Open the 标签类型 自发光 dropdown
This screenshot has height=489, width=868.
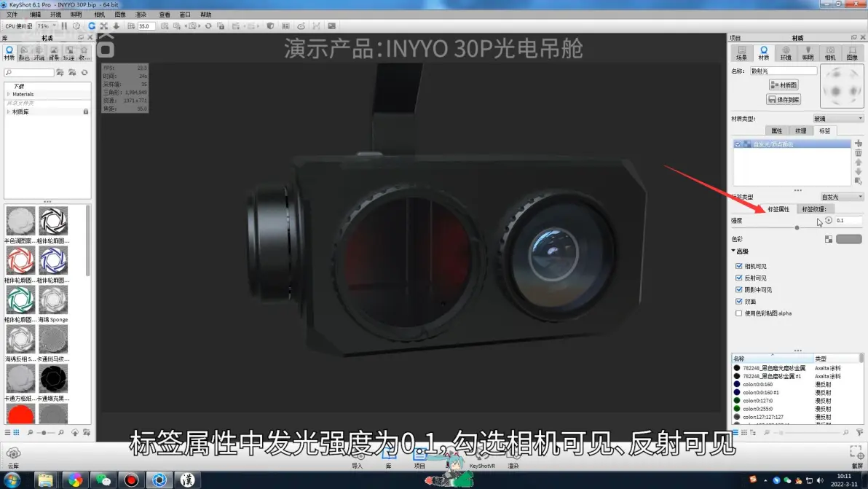(842, 197)
